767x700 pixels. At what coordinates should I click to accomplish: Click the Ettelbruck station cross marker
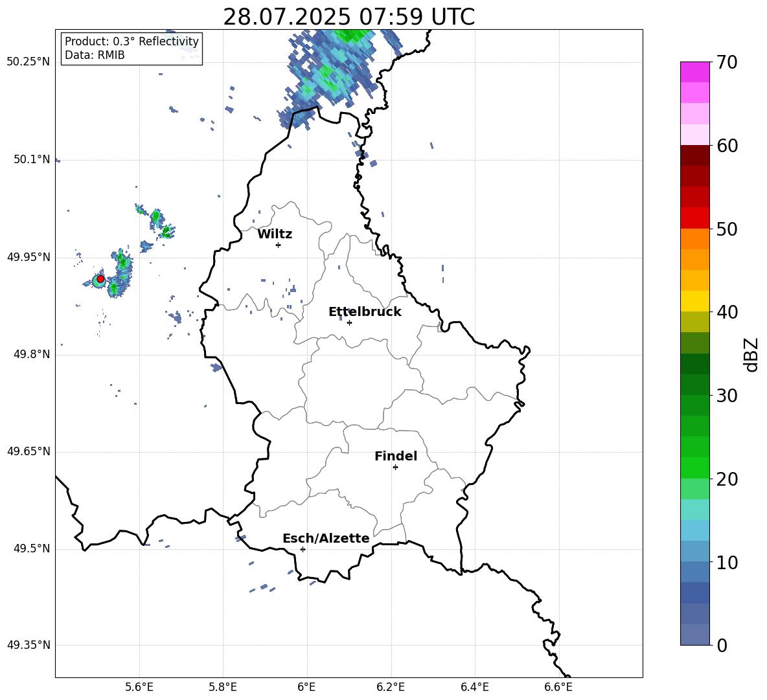pyautogui.click(x=349, y=322)
